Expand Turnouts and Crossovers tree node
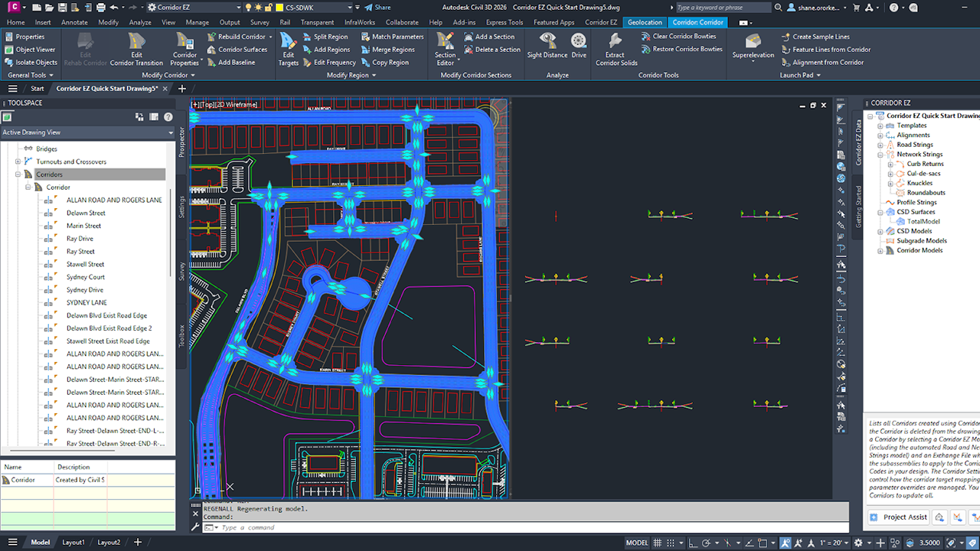 point(18,161)
